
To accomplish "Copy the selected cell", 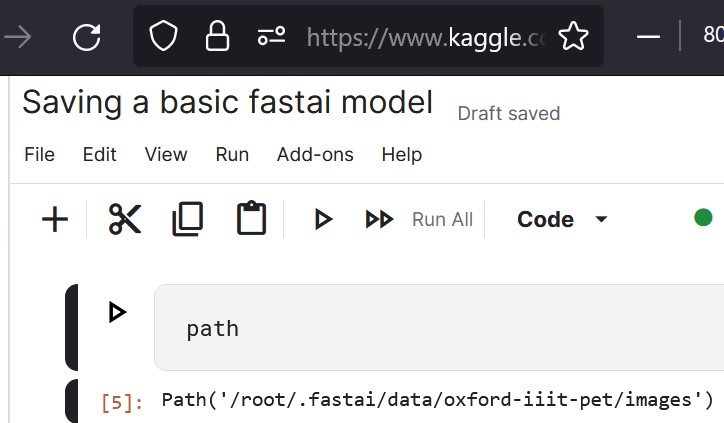I will (187, 219).
